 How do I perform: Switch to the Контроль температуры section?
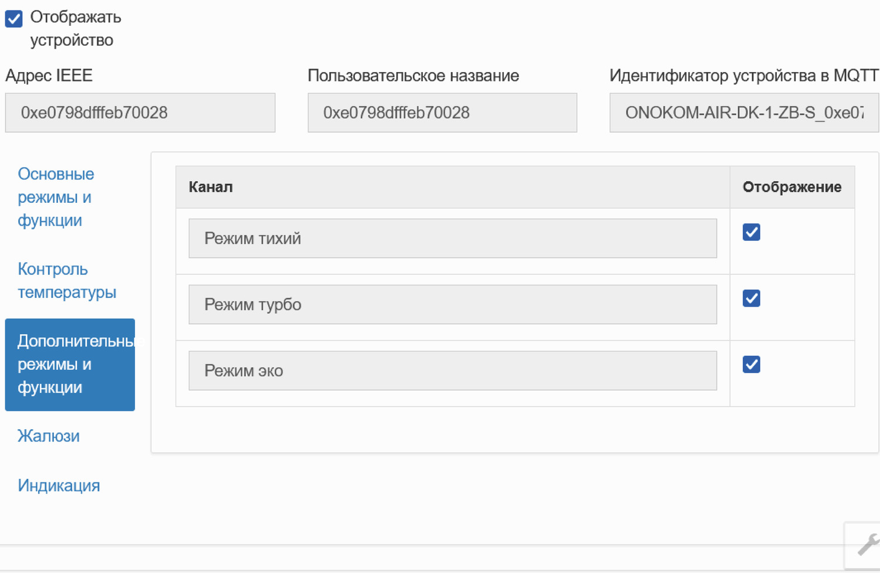[66, 280]
